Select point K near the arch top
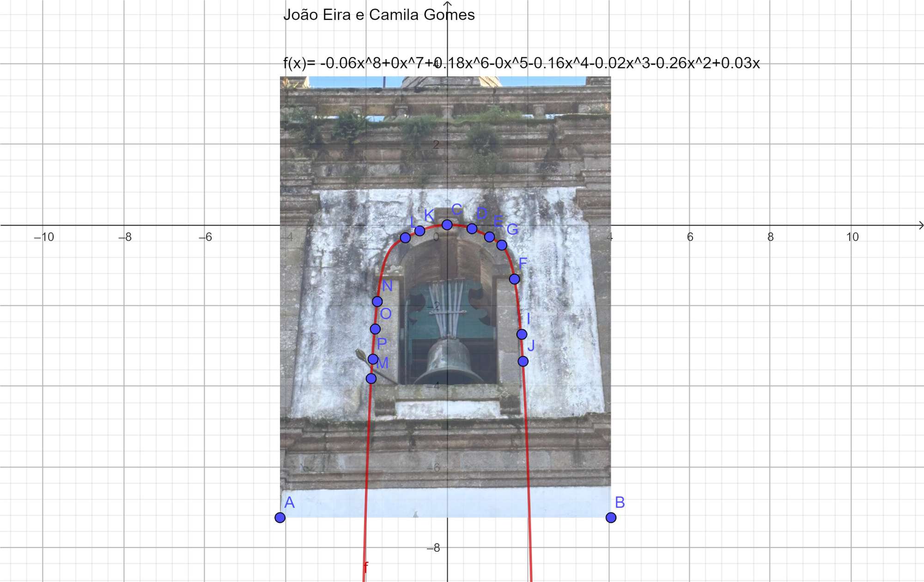This screenshot has width=924, height=582. 419,230
